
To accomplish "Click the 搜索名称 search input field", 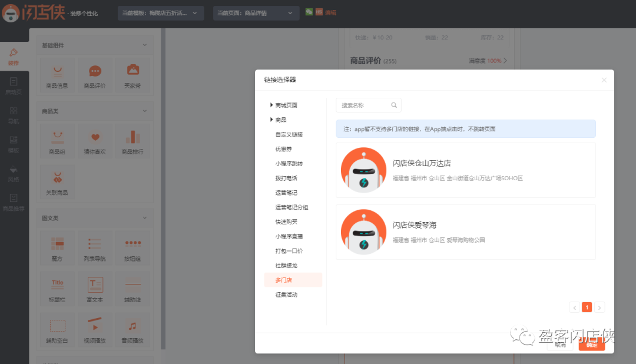I will [x=364, y=105].
